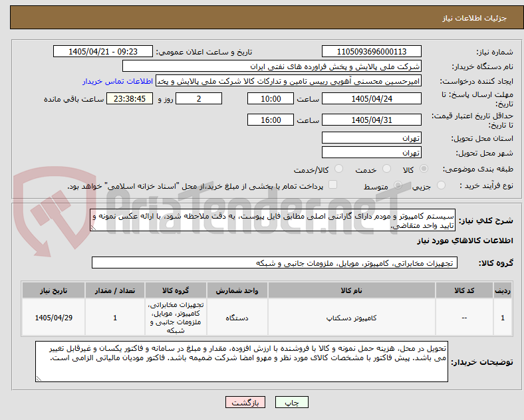Viewport: 524px width, 420px height.
Task: Click the resize handle of buyer notes textarea
Action: 39,379
